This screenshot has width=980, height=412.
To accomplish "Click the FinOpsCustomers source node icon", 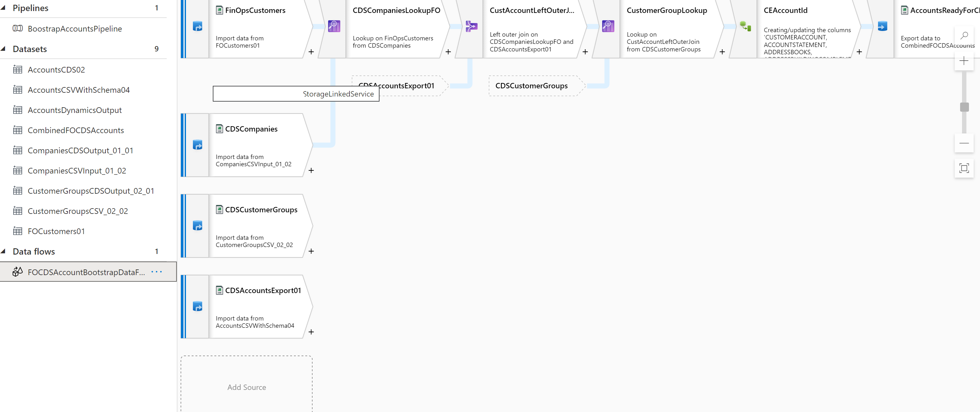I will click(220, 9).
